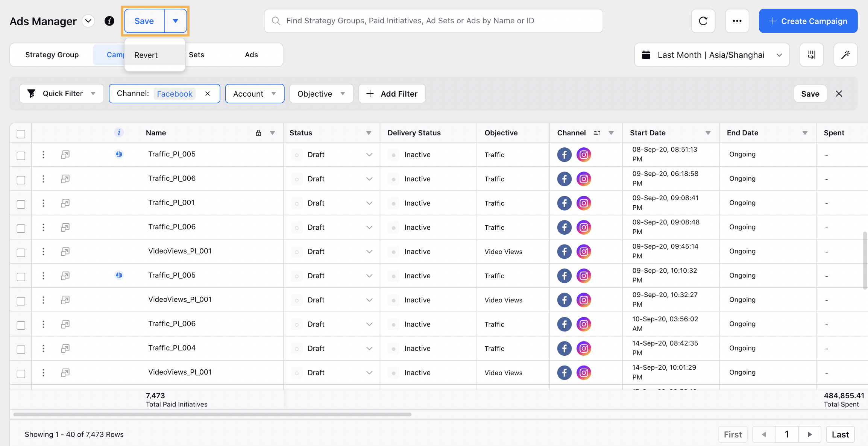Open the Quick Filter dropdown
This screenshot has height=446, width=868.
pyautogui.click(x=62, y=94)
